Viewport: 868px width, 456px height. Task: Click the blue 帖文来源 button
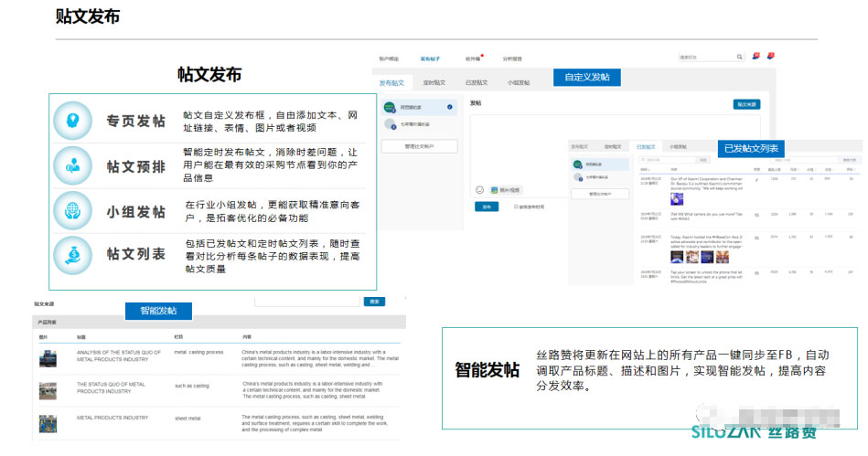[746, 105]
